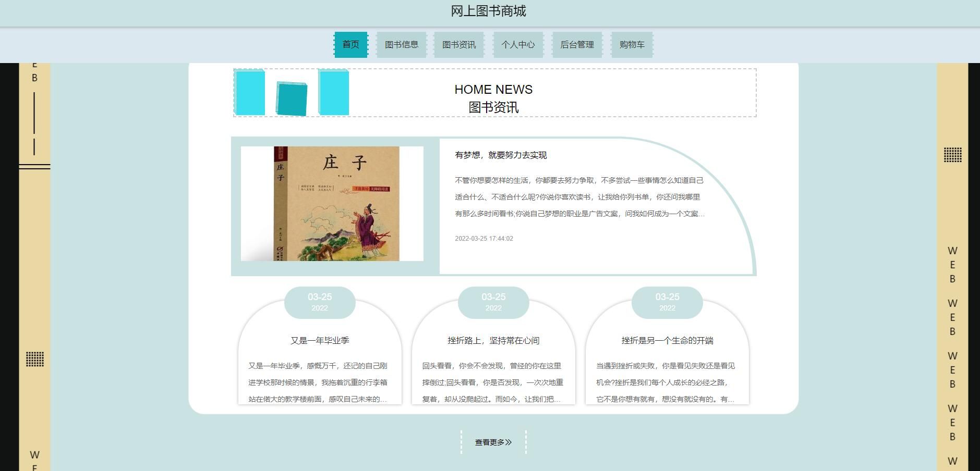
Task: Open the 挫折路上，坚持常在心间 article
Action: click(x=493, y=340)
